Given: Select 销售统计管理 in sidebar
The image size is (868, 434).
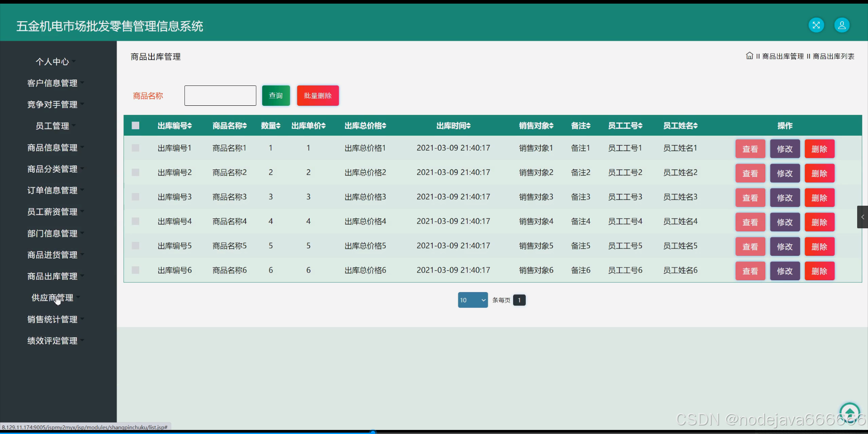Looking at the screenshot, I should tap(52, 319).
